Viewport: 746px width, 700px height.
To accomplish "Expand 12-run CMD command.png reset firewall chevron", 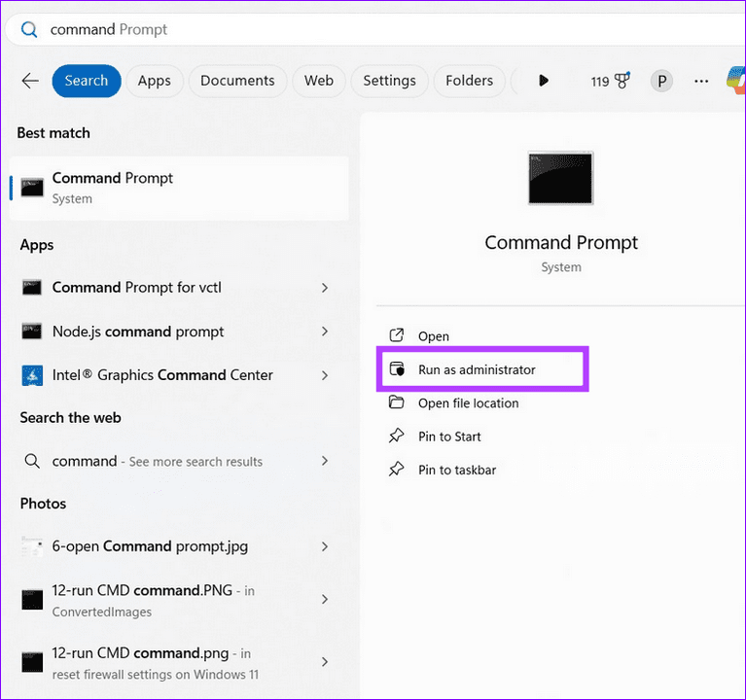I will [325, 662].
